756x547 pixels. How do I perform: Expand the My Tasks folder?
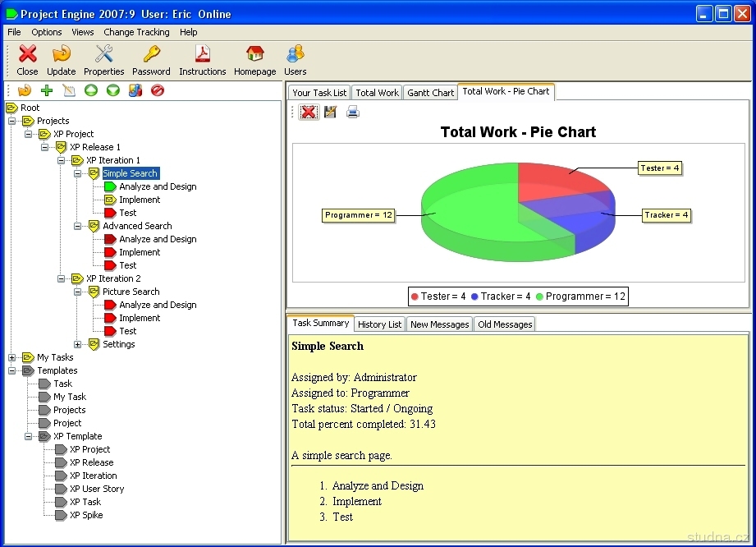coord(12,357)
